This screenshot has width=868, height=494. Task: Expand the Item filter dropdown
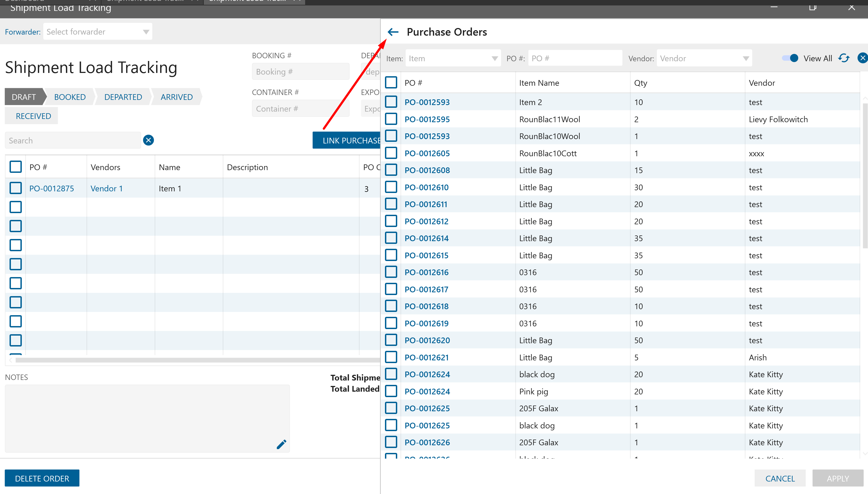494,59
